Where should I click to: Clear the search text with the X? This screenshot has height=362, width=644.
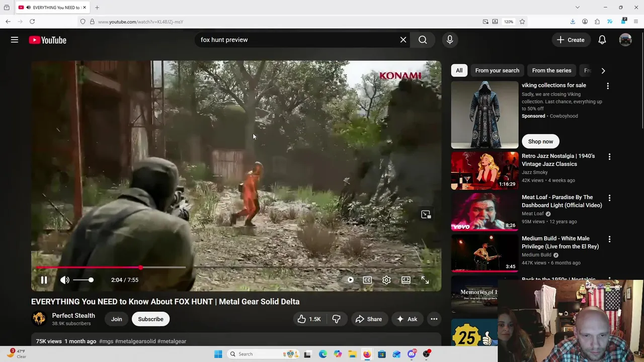coord(403,40)
